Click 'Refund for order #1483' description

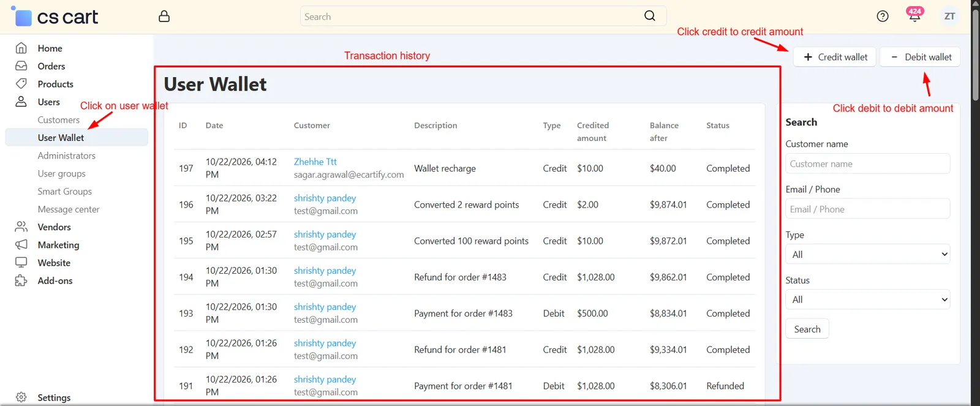click(460, 277)
